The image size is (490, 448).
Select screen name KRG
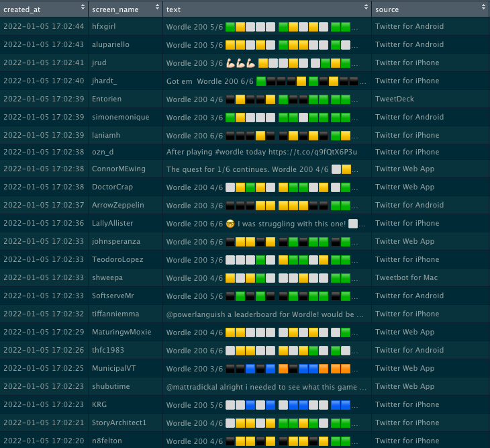(x=99, y=404)
